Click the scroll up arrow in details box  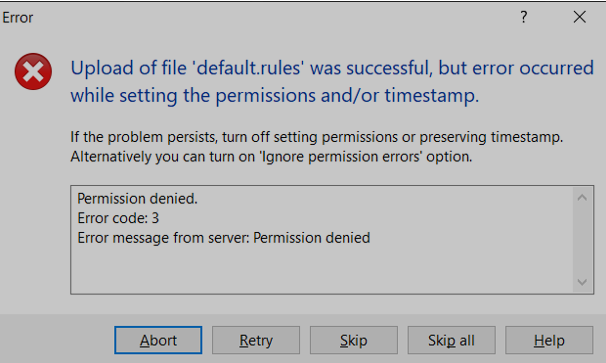(582, 198)
